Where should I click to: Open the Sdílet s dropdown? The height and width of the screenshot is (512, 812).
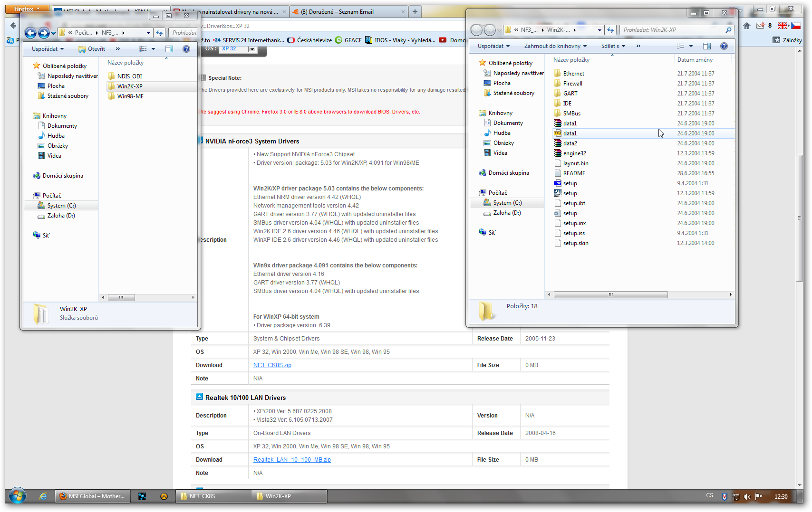[x=613, y=46]
